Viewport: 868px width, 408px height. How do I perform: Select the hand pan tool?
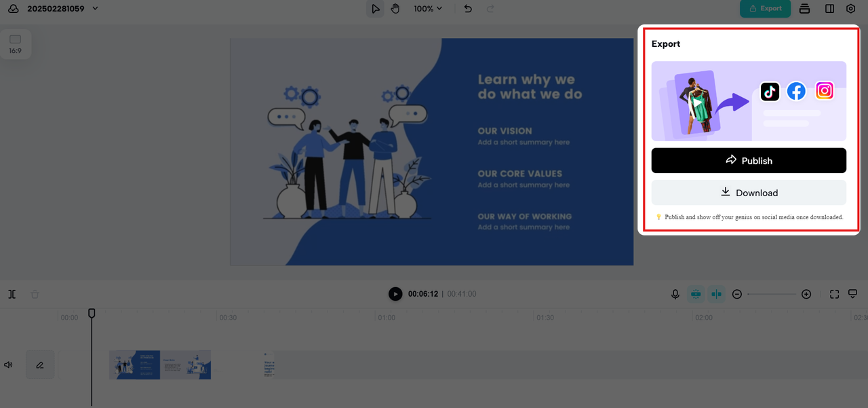pos(395,9)
